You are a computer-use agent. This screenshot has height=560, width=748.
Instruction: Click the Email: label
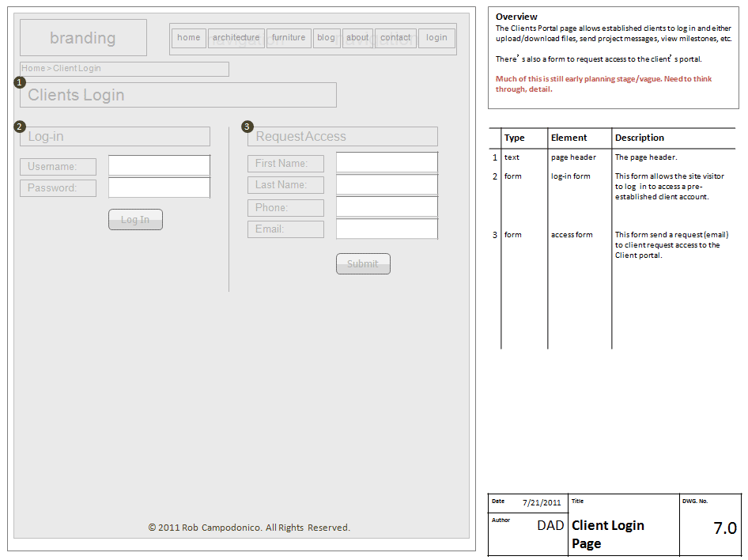[285, 229]
